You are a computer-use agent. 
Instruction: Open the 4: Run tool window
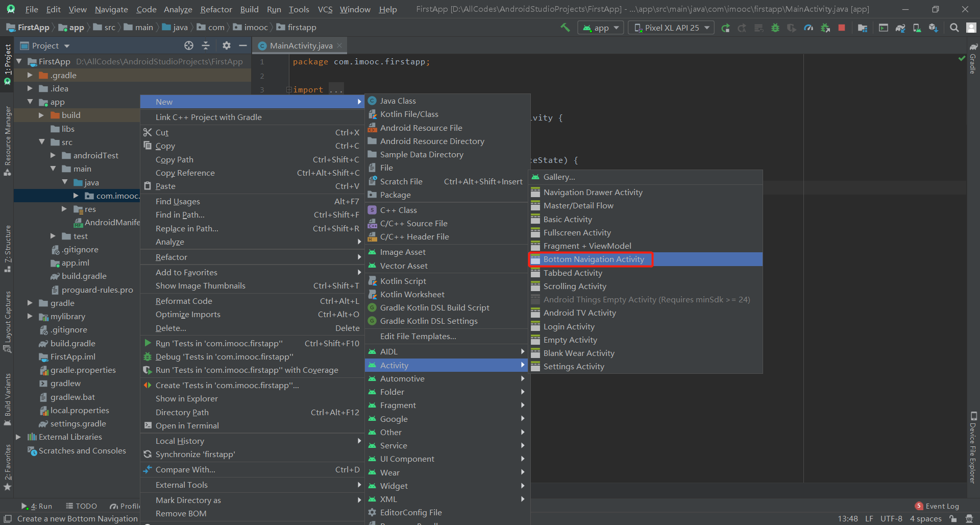(37, 506)
